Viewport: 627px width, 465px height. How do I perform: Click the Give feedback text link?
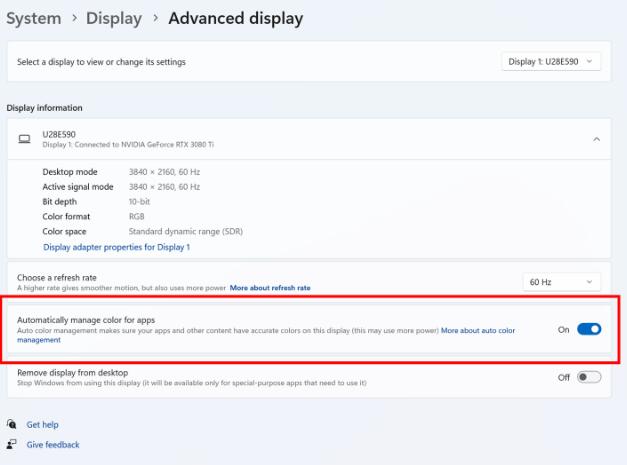coord(53,444)
